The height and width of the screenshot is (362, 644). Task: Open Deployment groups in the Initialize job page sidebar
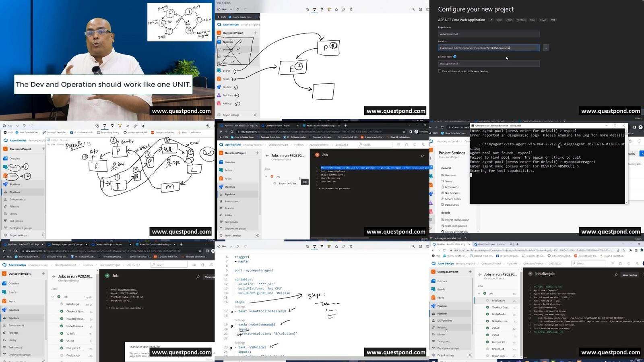click(448, 348)
